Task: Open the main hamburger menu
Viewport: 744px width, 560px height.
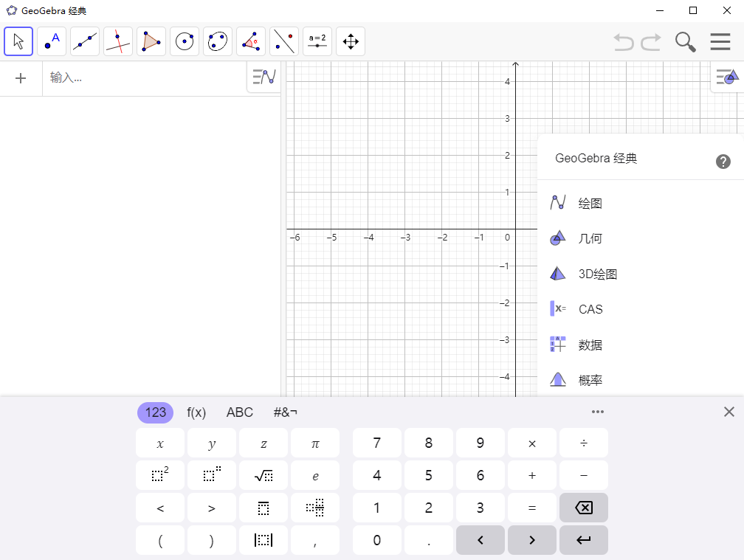Action: pos(720,41)
